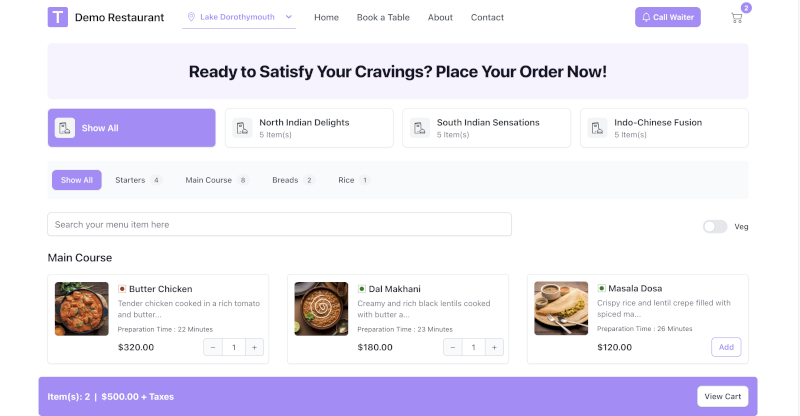This screenshot has height=416, width=800.
Task: Open Book a Table page
Action: 383,17
